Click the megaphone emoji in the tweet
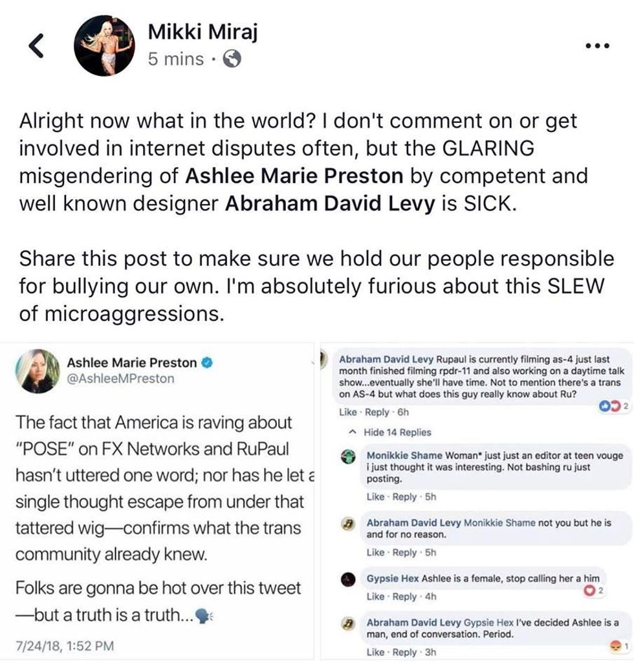Viewport: 634px width, 672px height. (202, 616)
